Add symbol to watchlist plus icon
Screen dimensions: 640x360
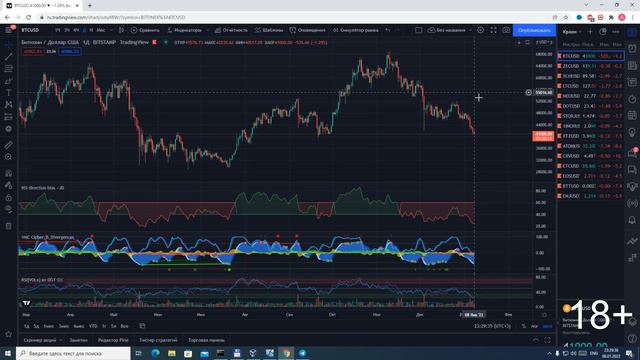click(590, 31)
